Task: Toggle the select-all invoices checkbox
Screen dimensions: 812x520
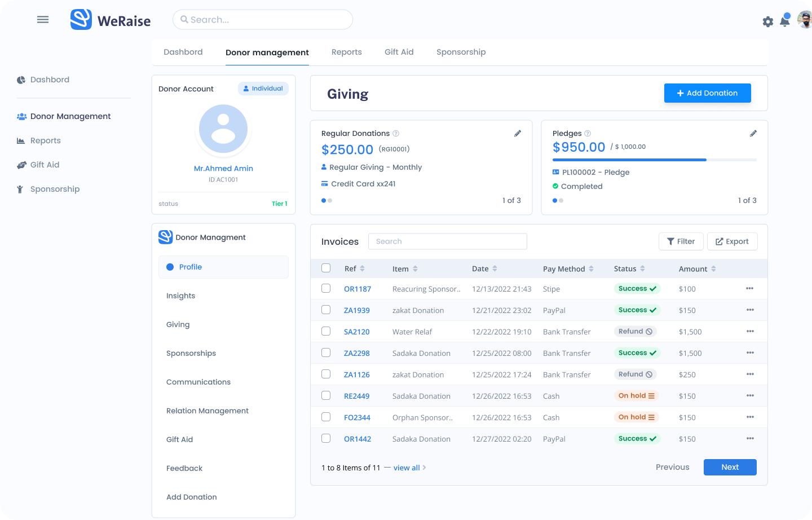Action: coord(326,268)
